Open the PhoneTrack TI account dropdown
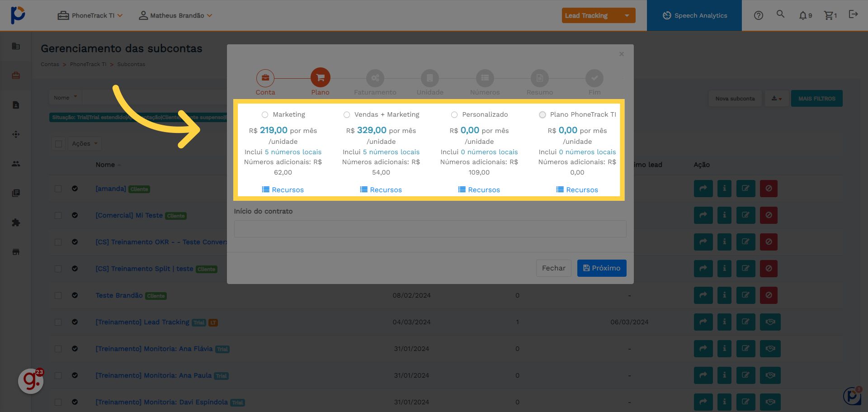This screenshot has width=868, height=412. click(90, 15)
